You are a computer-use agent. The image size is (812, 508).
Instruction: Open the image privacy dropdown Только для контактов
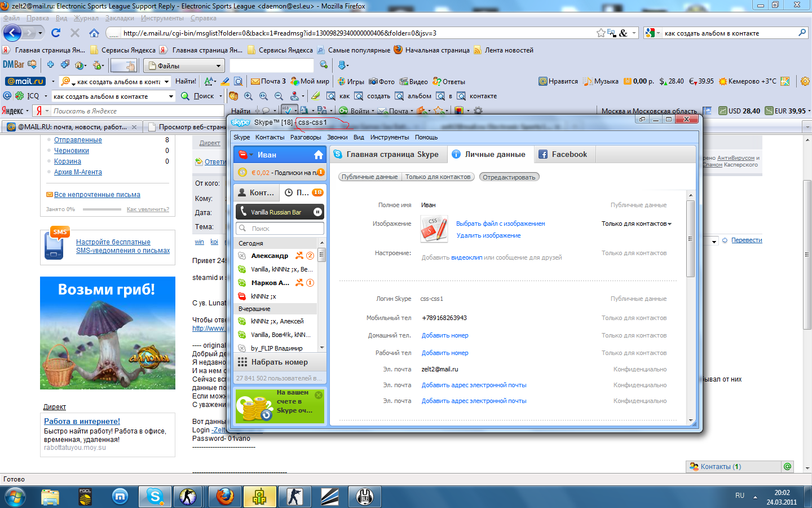tap(637, 224)
